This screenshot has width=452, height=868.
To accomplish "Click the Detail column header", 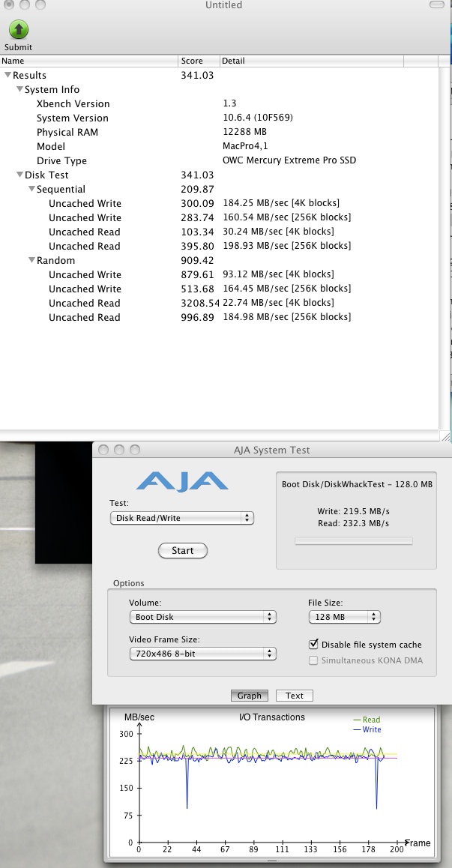I will (312, 61).
